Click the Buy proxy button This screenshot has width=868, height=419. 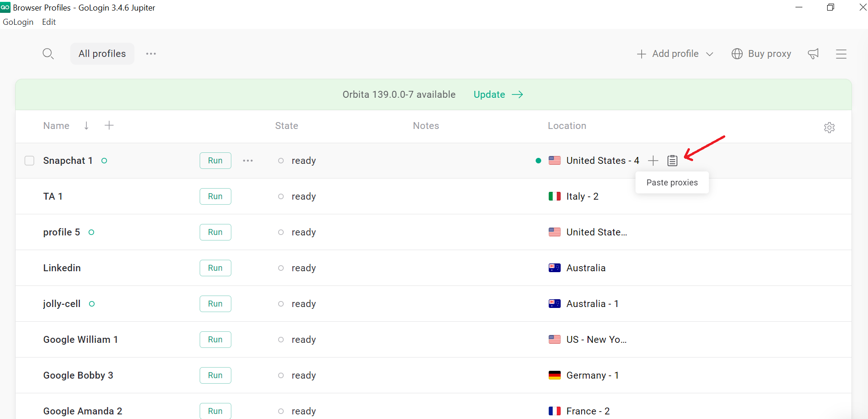(x=762, y=54)
